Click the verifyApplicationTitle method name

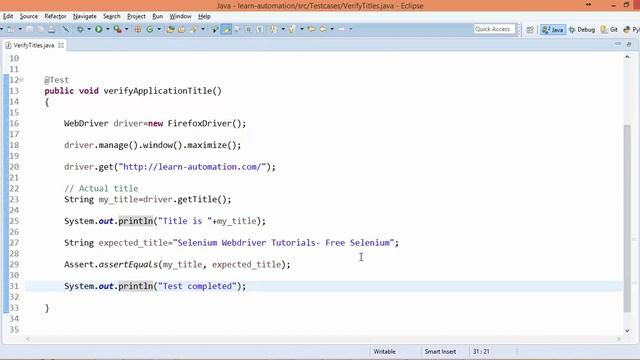coord(158,91)
